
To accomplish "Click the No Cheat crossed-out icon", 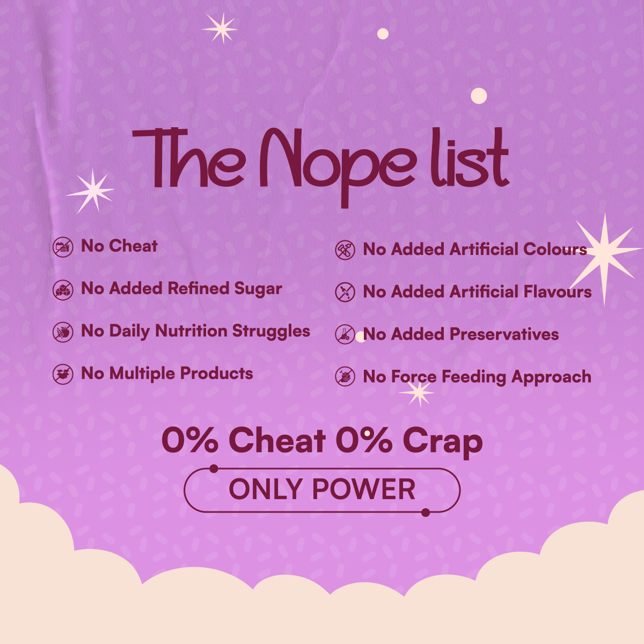I will (63, 247).
